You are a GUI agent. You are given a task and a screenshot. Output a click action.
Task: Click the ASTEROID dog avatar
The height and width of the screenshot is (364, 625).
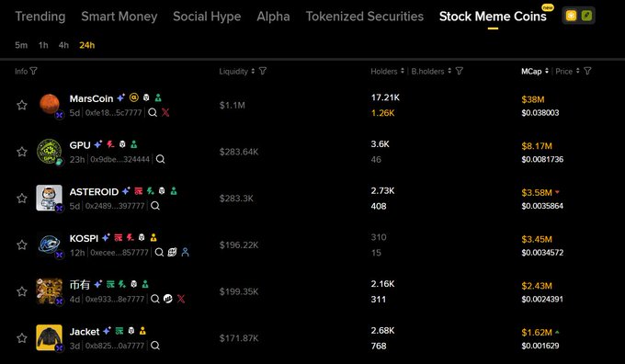49,198
